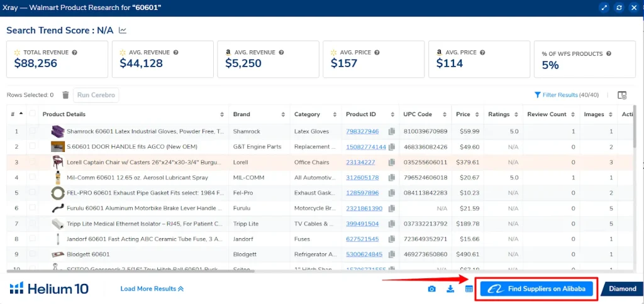Select price cell $189.78
644x304 pixels.
point(467,224)
